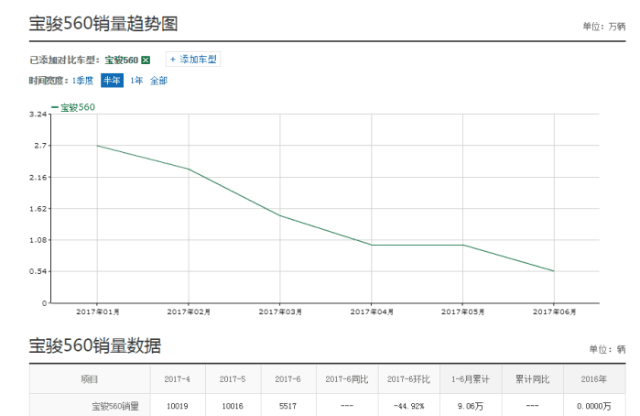Click the 2017年06月 data point on chart
This screenshot has width=640, height=416.
point(554,271)
